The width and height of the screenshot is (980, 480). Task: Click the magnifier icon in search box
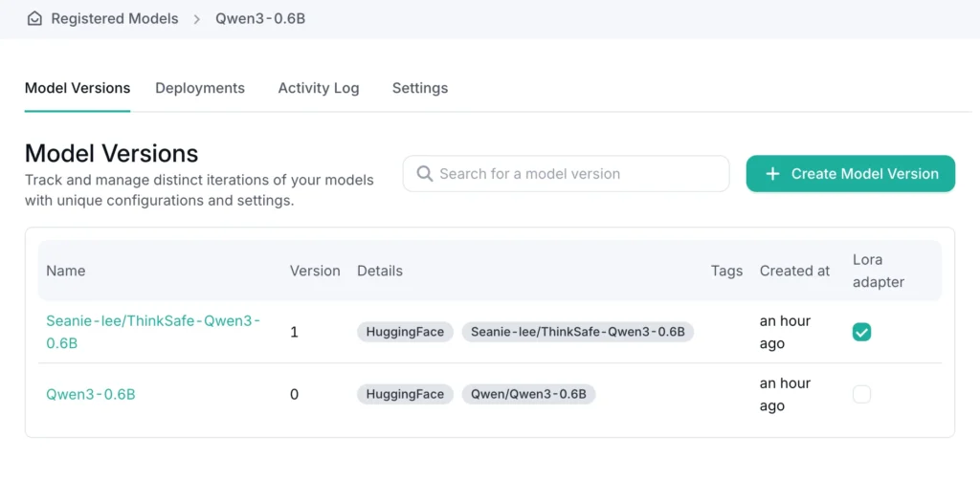(x=424, y=174)
